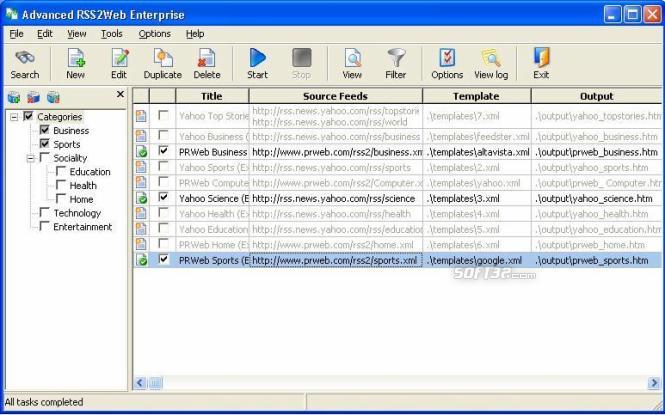Disable the PRWeb Business task checkbox
The height and width of the screenshot is (415, 665).
[163, 151]
